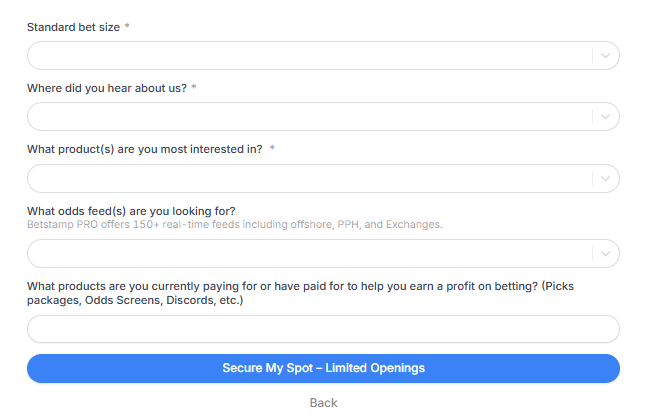Go Back to the previous step
645x416 pixels.
pos(323,402)
